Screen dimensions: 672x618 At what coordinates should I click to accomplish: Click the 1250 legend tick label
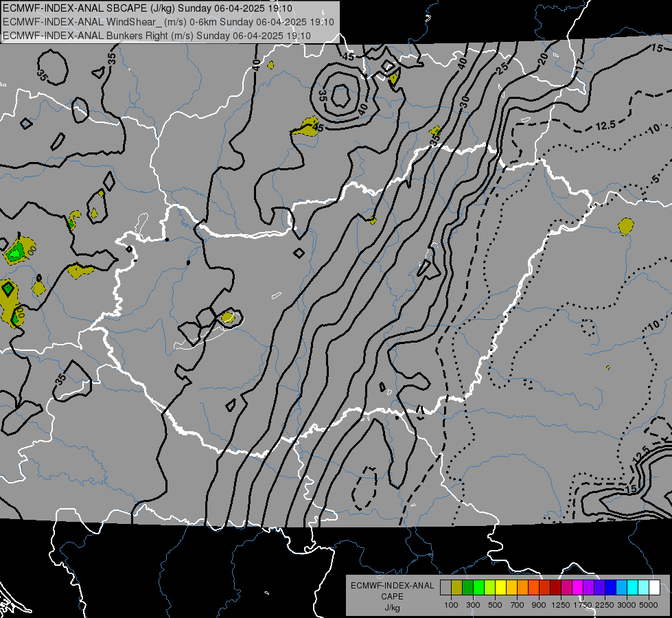click(561, 605)
